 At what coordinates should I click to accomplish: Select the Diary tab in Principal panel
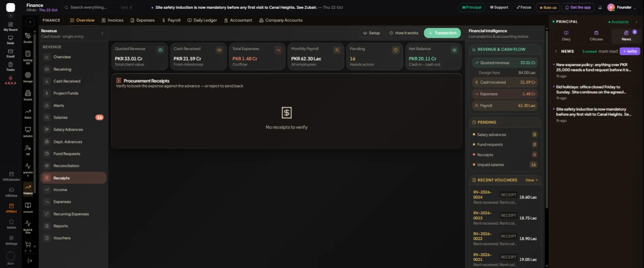[566, 36]
